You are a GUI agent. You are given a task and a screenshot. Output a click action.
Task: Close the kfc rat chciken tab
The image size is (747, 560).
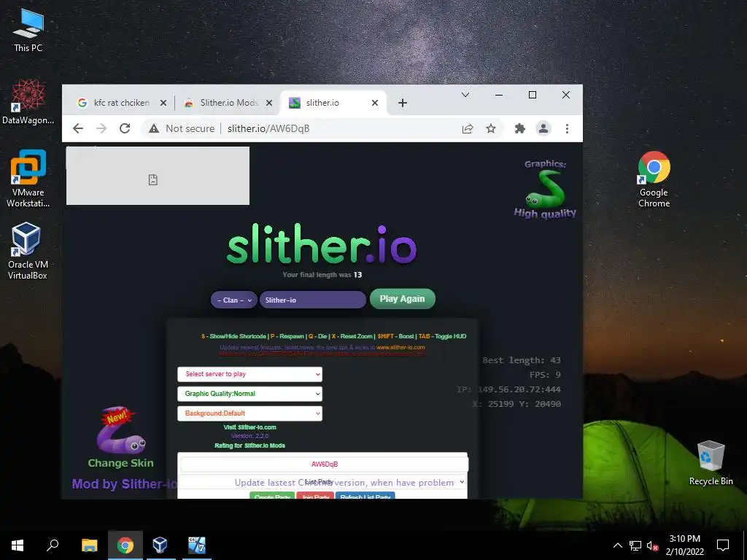point(163,103)
